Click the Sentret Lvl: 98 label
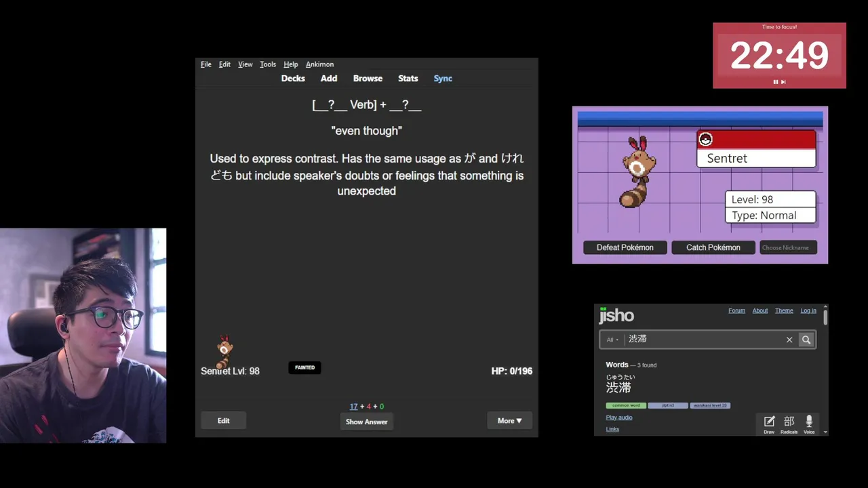Image resolution: width=868 pixels, height=488 pixels. tap(230, 371)
